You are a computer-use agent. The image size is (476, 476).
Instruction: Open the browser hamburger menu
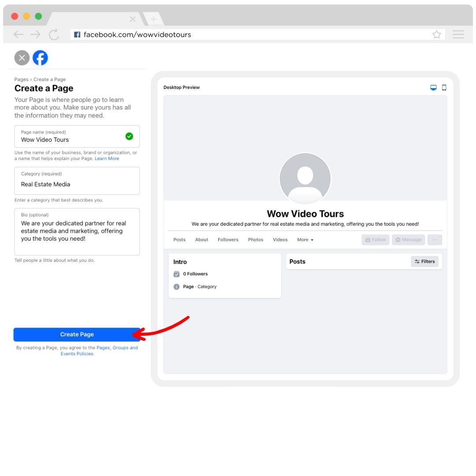(x=458, y=34)
